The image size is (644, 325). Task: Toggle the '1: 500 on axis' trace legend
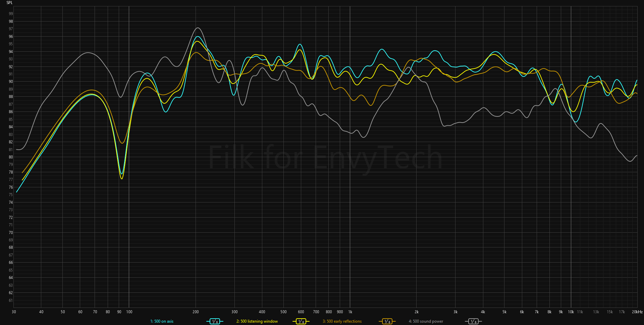(x=162, y=321)
